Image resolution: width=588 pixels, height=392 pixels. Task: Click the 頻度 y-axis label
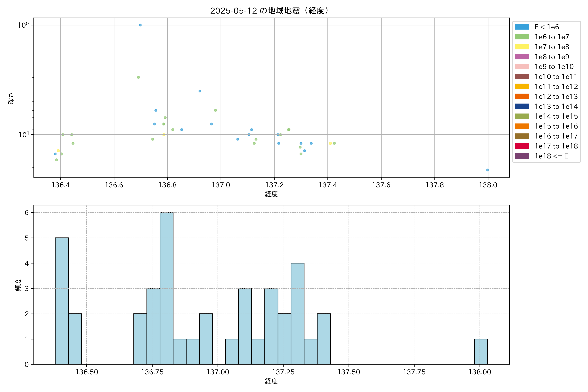point(18,285)
